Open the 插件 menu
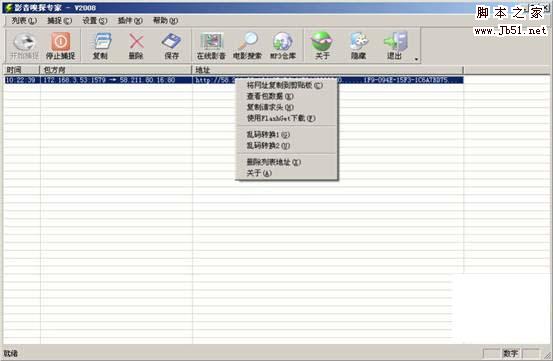This screenshot has width=553, height=361. tap(130, 21)
